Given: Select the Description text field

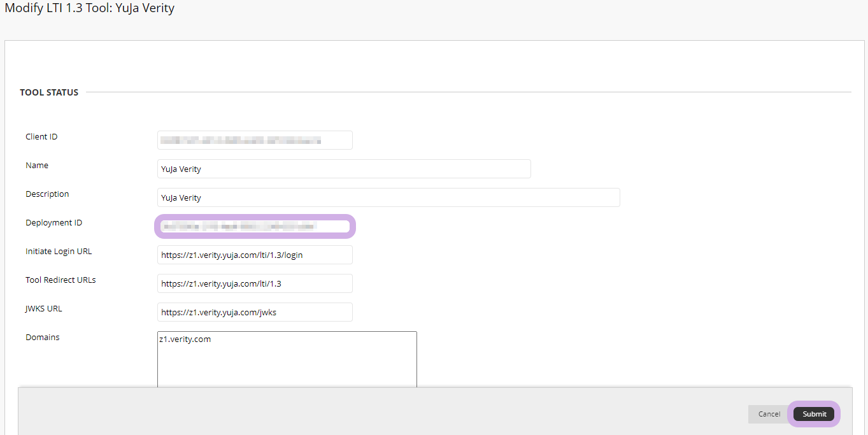Looking at the screenshot, I should (x=388, y=197).
